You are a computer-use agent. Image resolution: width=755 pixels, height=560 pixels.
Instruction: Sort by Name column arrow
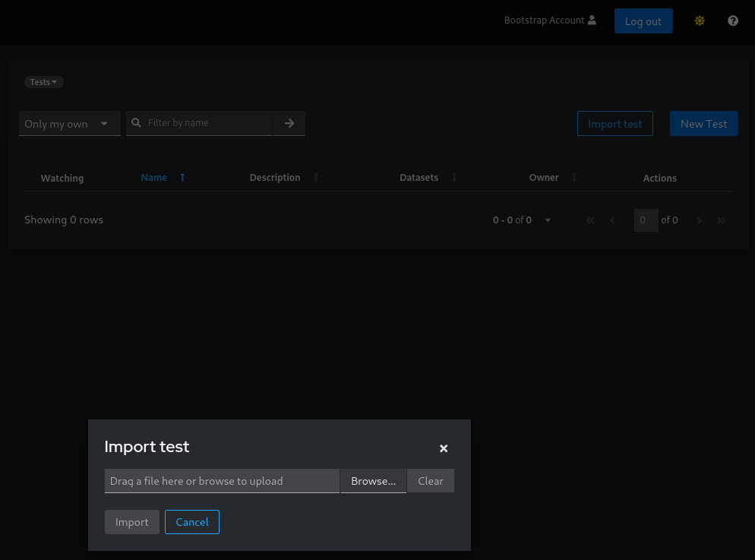click(182, 178)
